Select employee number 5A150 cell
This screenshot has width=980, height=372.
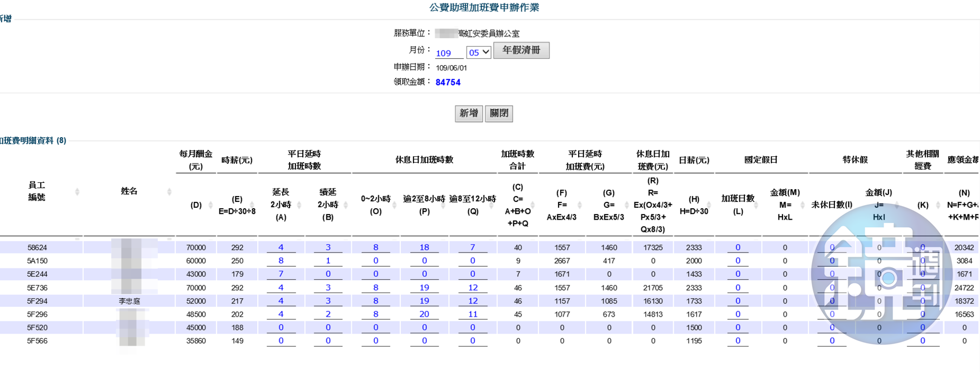37,261
